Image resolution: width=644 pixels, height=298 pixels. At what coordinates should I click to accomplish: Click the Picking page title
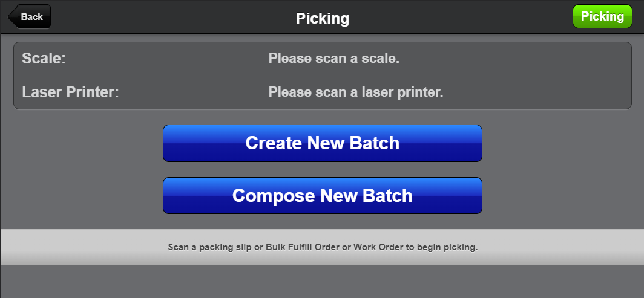point(322,18)
